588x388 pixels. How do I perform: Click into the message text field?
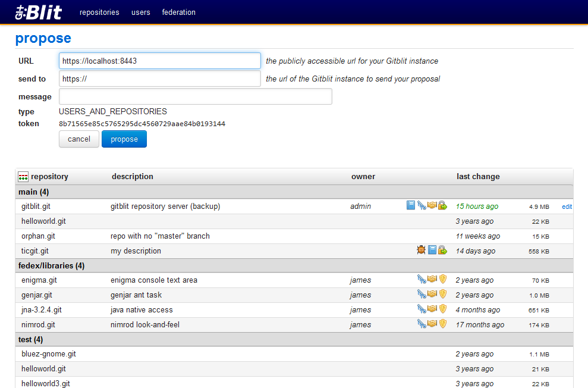point(195,96)
